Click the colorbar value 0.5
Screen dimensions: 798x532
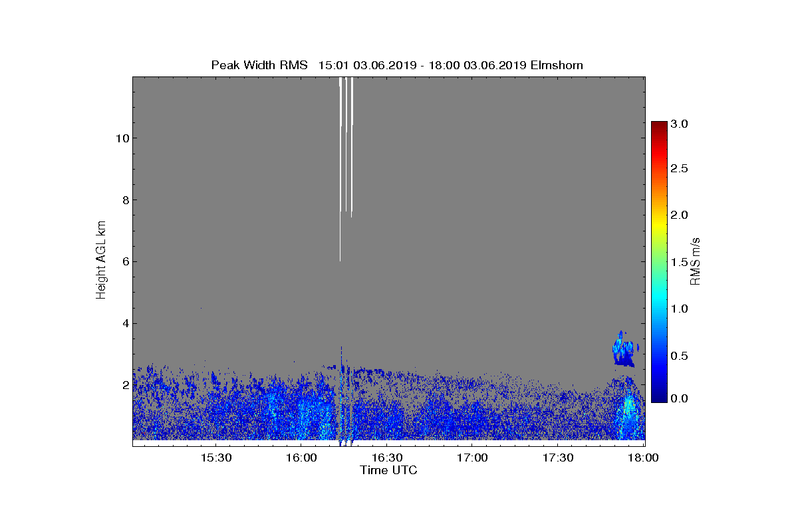point(679,356)
